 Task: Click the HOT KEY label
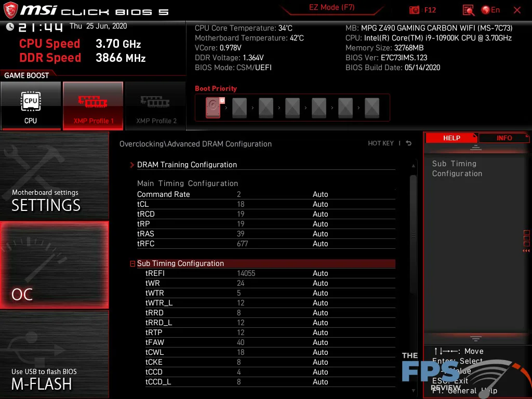[x=381, y=143]
